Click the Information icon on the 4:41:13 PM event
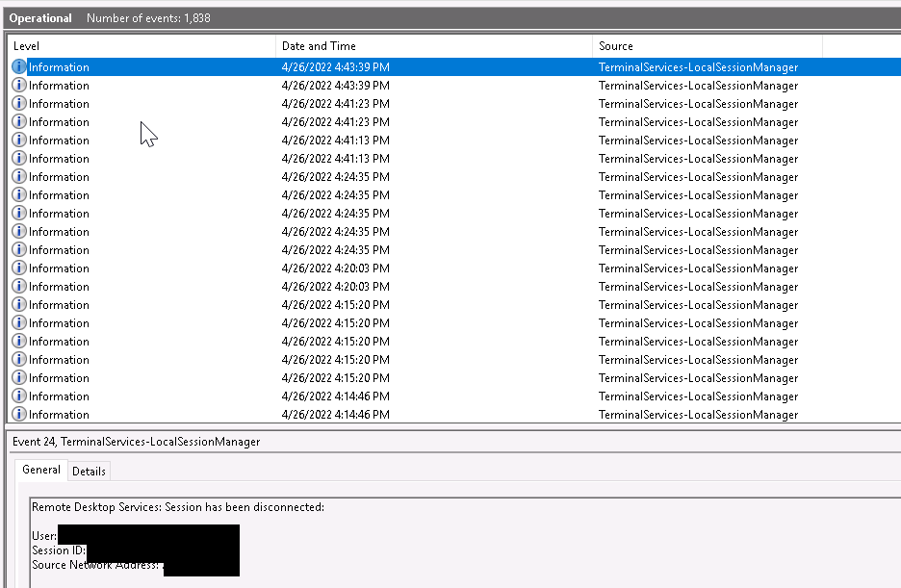 pyautogui.click(x=18, y=140)
